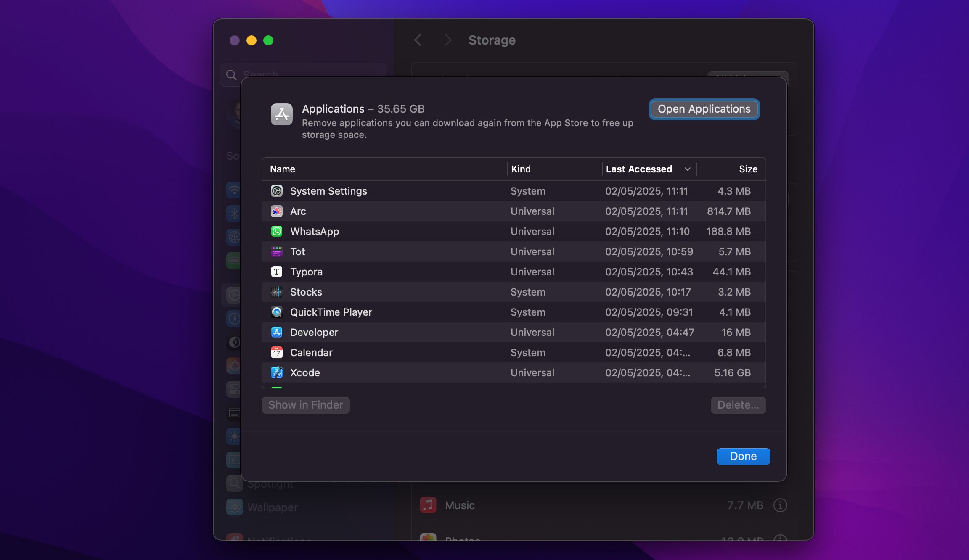Click the Calendar app icon
The height and width of the screenshot is (560, 969).
click(x=276, y=352)
